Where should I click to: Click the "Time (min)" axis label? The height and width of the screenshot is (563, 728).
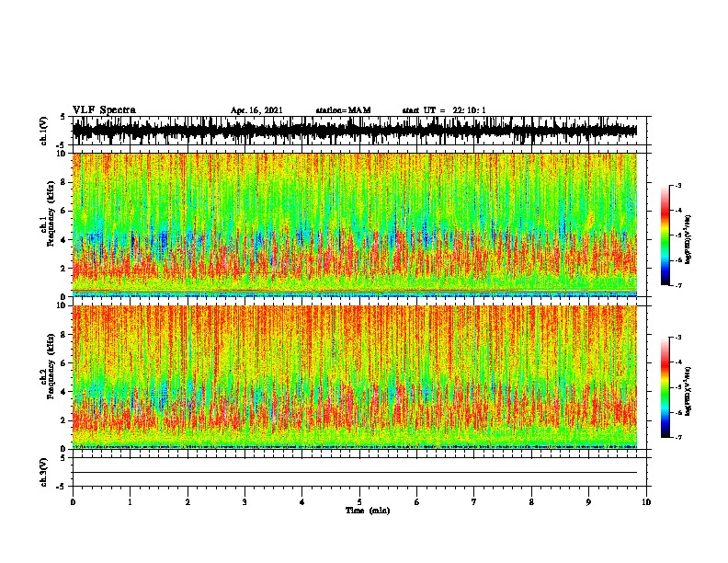(x=368, y=511)
